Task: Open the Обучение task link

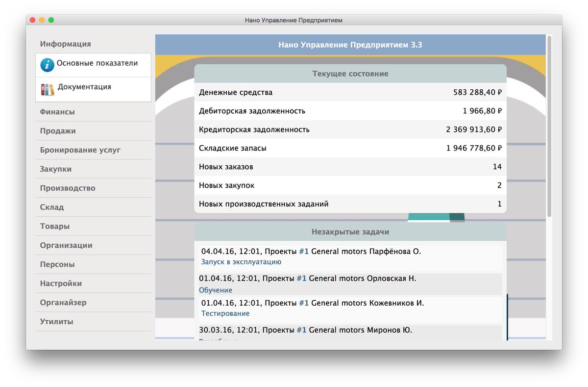Action: (x=216, y=290)
